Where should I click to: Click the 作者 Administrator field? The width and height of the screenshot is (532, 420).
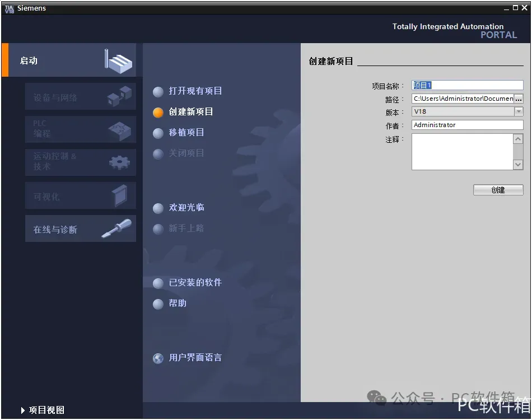[x=467, y=125]
